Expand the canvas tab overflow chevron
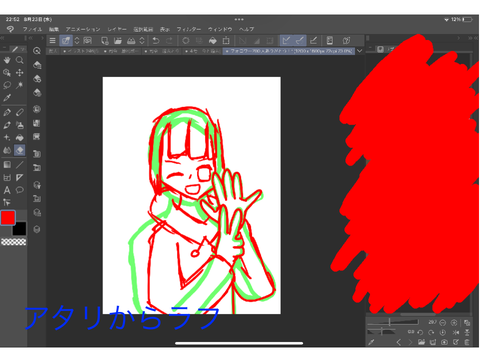The height and width of the screenshot is (360, 480). click(360, 51)
